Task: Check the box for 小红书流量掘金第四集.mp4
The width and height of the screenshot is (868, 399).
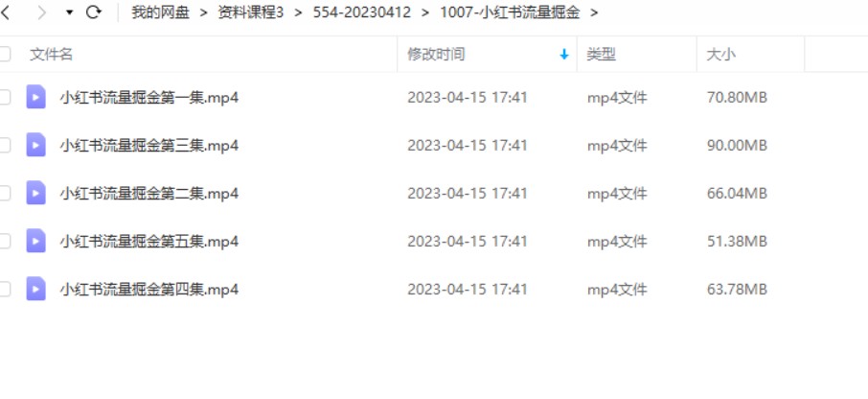Action: pos(5,289)
